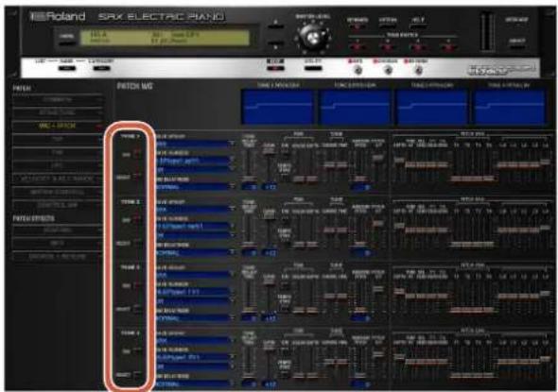Open the Tone 4 Pitch Env graph
The image size is (558, 392).
(x=509, y=107)
